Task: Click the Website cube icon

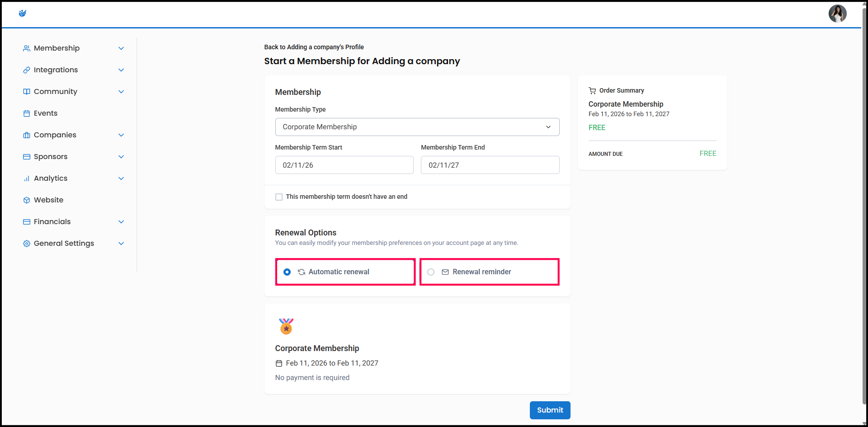Action: tap(27, 200)
